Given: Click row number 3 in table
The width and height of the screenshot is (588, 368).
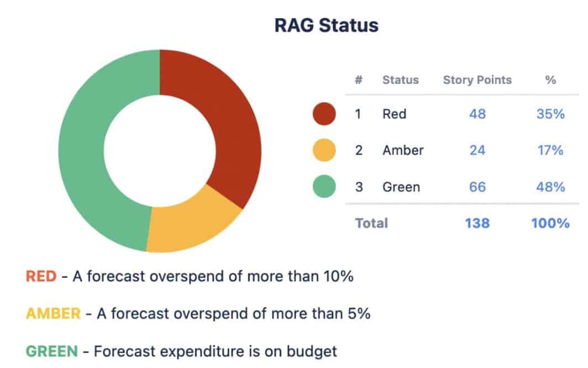Looking at the screenshot, I should [x=359, y=187].
